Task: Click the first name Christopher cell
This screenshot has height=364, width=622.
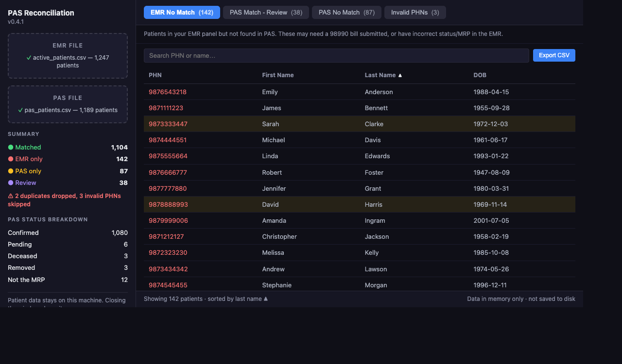Action: (x=279, y=236)
